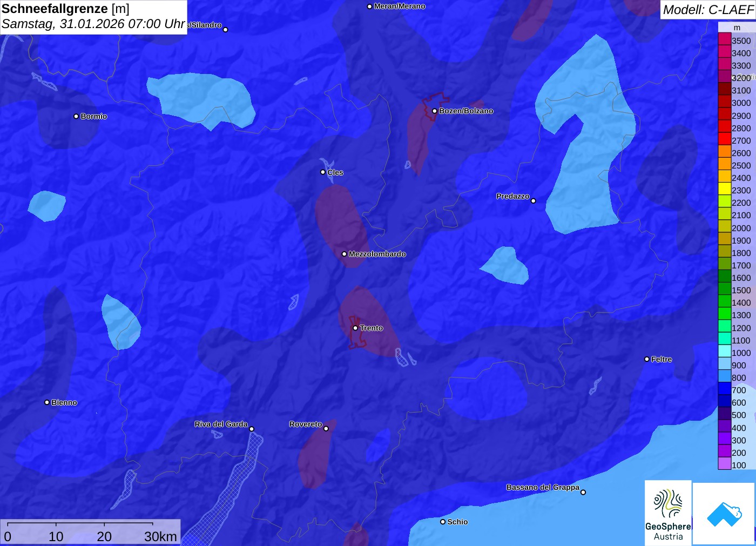
Task: Click the legend value 300
Action: coord(739,440)
